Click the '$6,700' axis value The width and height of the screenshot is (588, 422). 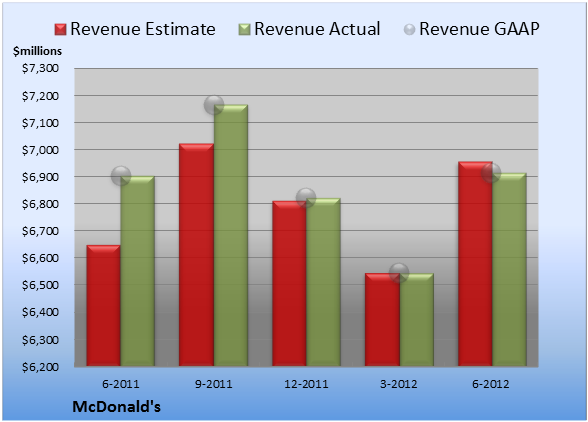(x=40, y=231)
